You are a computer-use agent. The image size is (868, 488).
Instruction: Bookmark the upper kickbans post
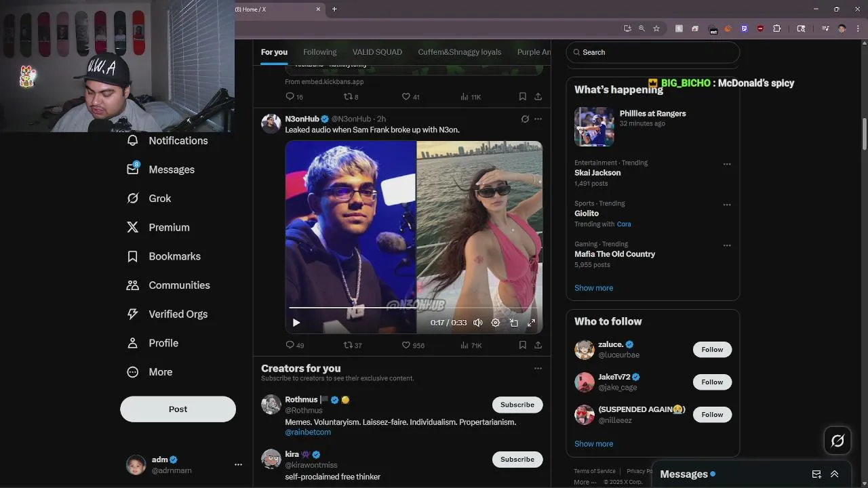522,97
